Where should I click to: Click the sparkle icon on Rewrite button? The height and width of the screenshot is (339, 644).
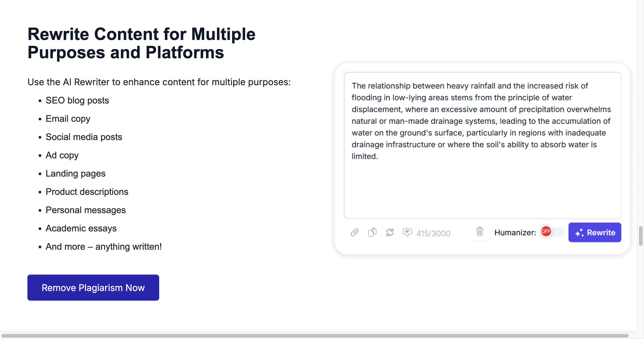(x=579, y=233)
